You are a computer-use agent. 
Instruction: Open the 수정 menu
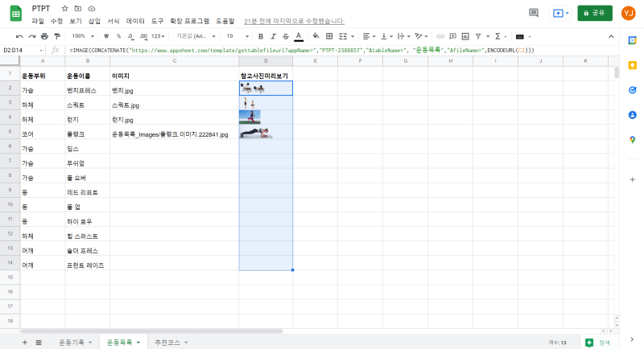pyautogui.click(x=56, y=21)
